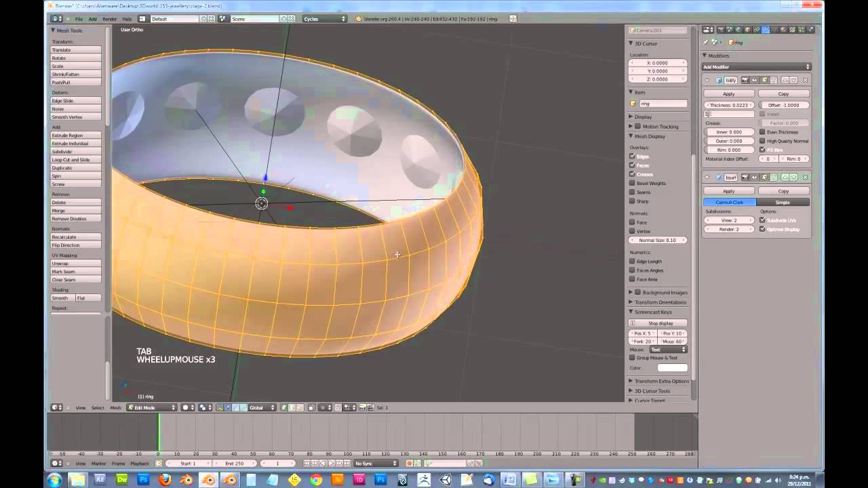Open the Marker menu in the timeline
Viewport: 868px width, 488px height.
pyautogui.click(x=98, y=464)
